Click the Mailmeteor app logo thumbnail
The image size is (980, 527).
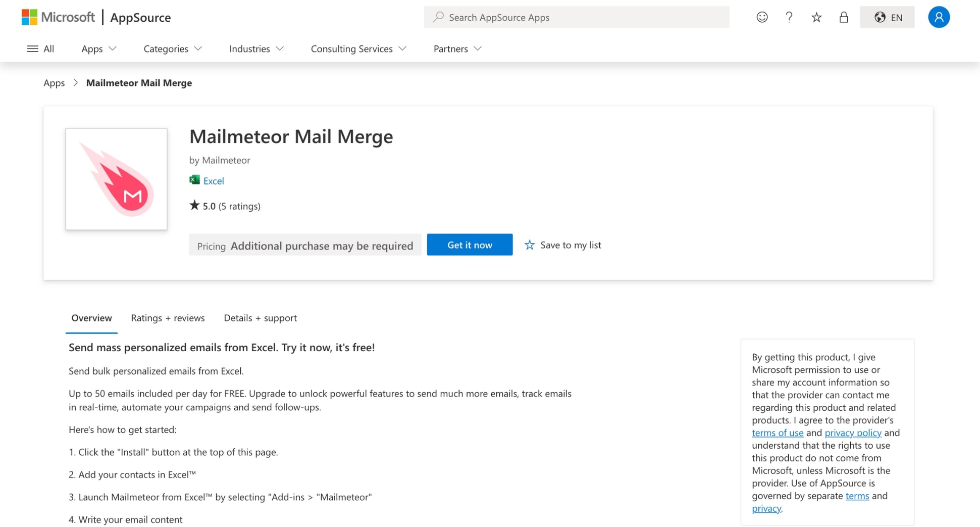click(116, 179)
